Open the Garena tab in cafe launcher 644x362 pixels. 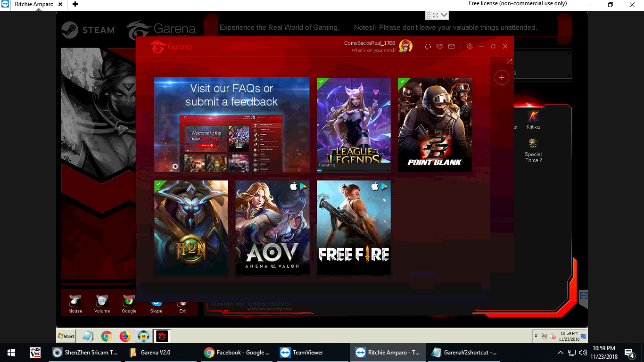coord(161,30)
